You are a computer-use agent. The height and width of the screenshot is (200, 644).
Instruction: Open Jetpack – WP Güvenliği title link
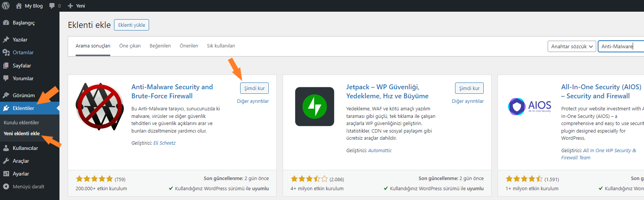pos(387,92)
